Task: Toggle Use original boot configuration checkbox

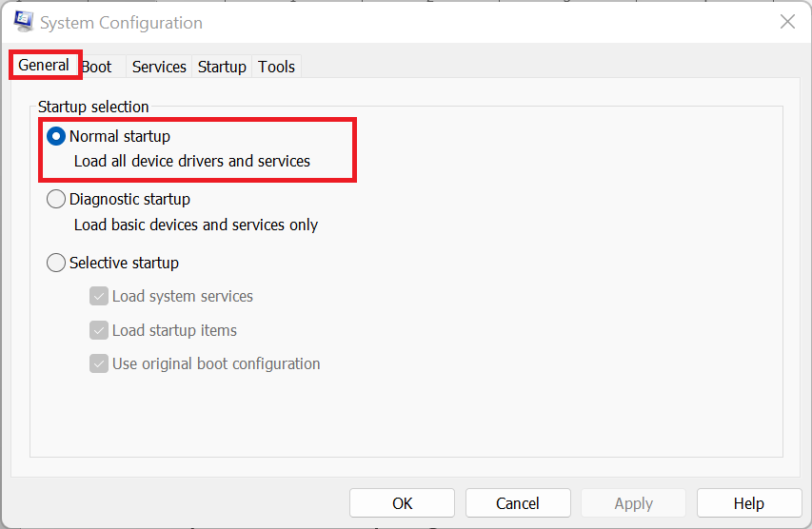Action: pyautogui.click(x=98, y=363)
